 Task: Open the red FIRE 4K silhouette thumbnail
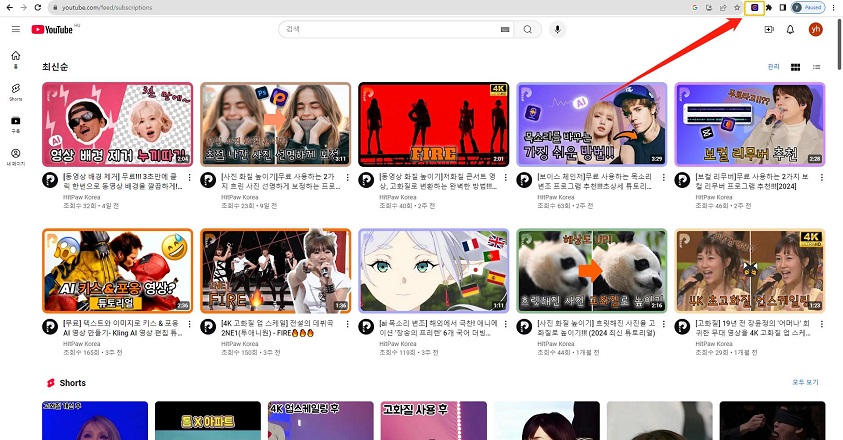pos(433,124)
